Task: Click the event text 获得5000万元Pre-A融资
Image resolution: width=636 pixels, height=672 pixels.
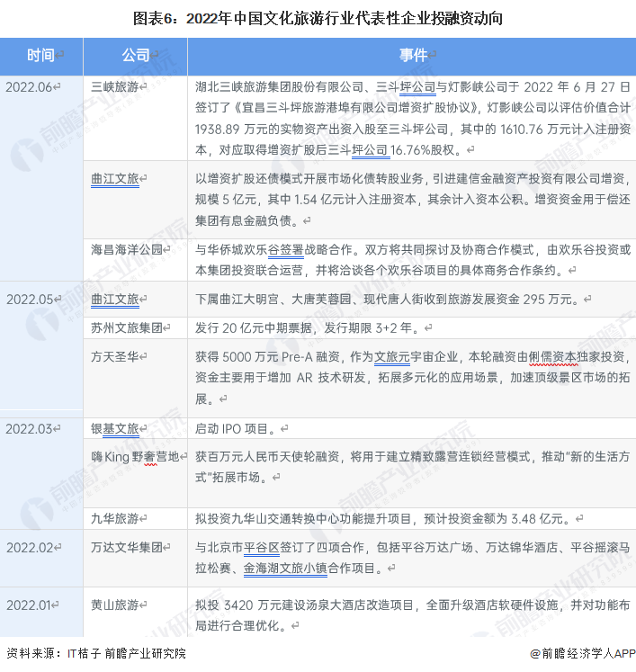Action: (x=413, y=378)
